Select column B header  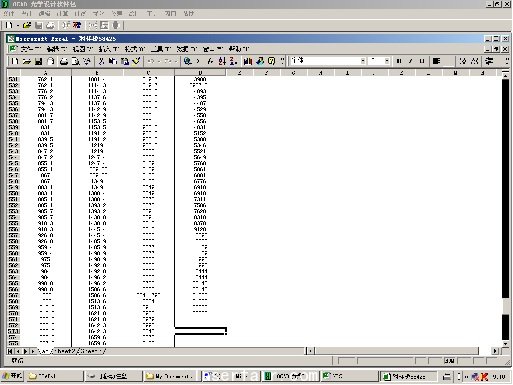pyautogui.click(x=97, y=72)
